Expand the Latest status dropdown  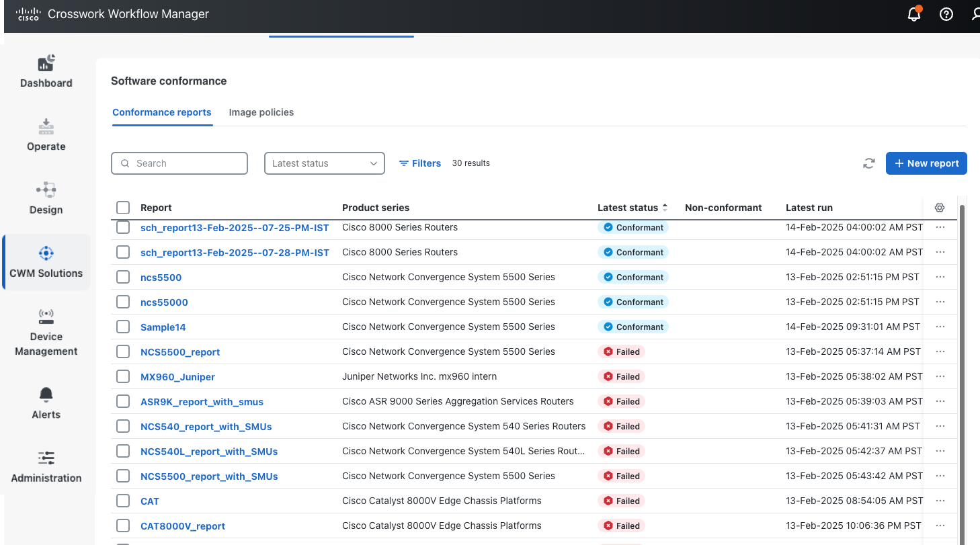pos(325,163)
